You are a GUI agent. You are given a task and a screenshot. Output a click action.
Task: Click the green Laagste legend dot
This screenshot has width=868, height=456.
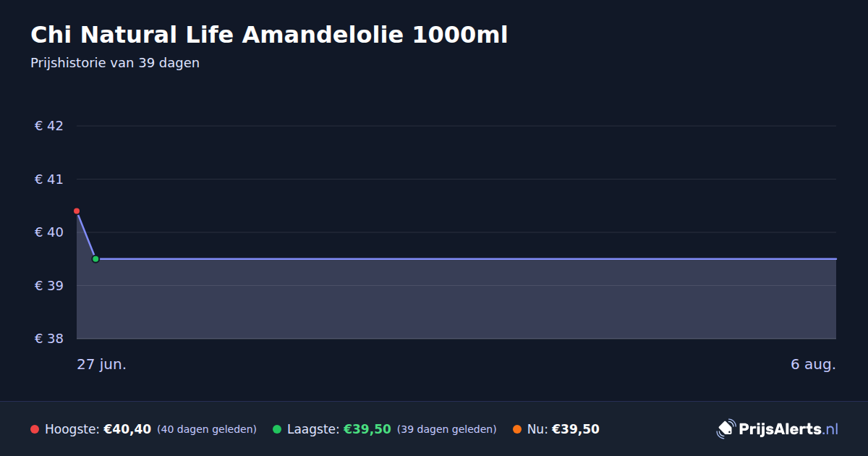(277, 429)
